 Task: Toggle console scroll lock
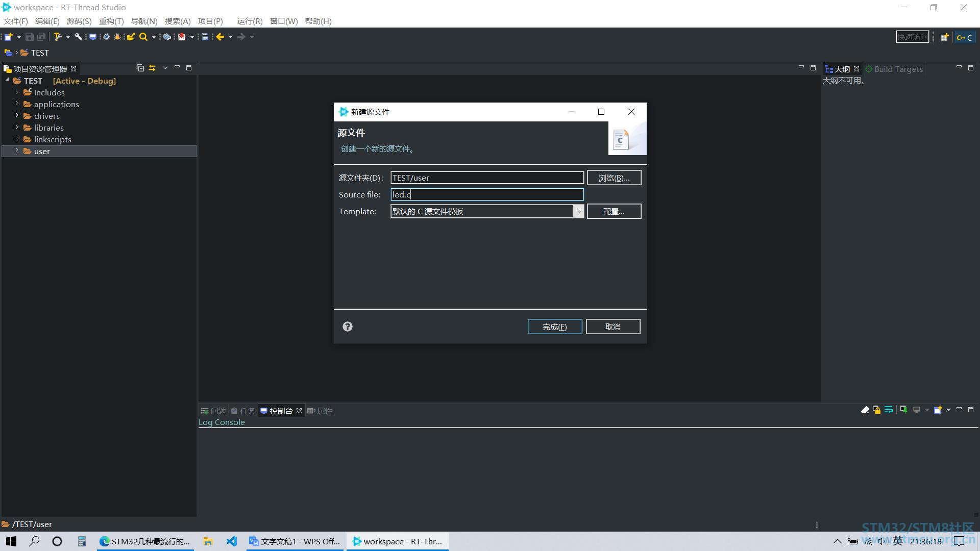click(x=876, y=410)
